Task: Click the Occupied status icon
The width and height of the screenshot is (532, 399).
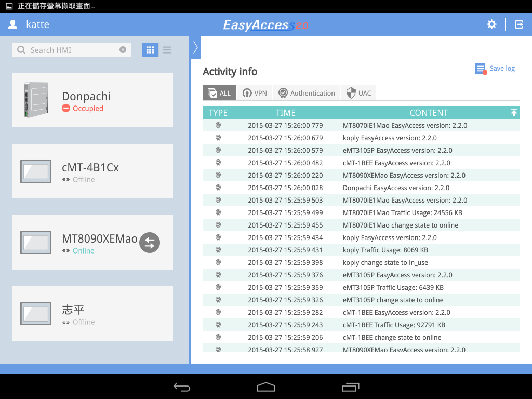Action: point(66,108)
